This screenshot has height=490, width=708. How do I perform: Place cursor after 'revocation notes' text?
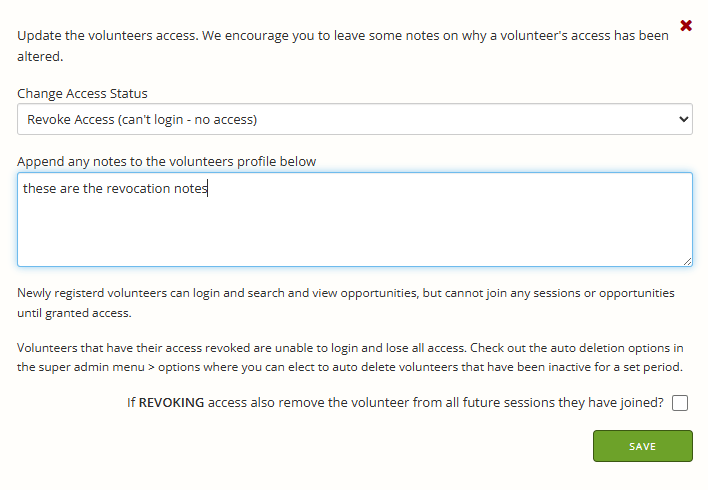[x=208, y=188]
